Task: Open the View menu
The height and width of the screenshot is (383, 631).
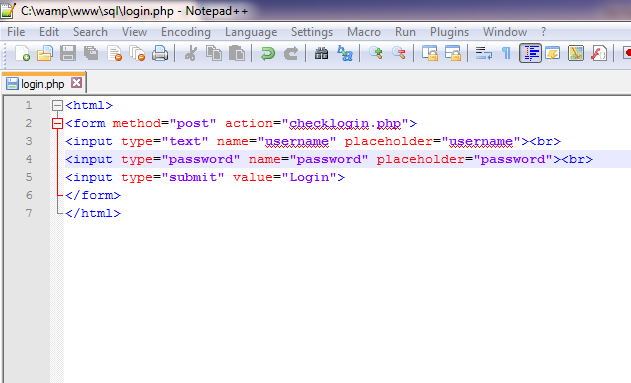Action: (x=134, y=32)
